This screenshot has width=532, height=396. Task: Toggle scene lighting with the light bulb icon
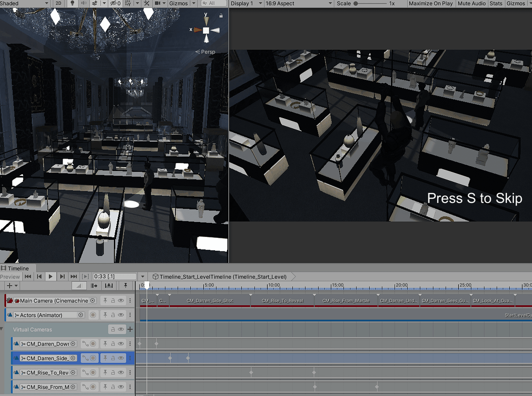73,4
